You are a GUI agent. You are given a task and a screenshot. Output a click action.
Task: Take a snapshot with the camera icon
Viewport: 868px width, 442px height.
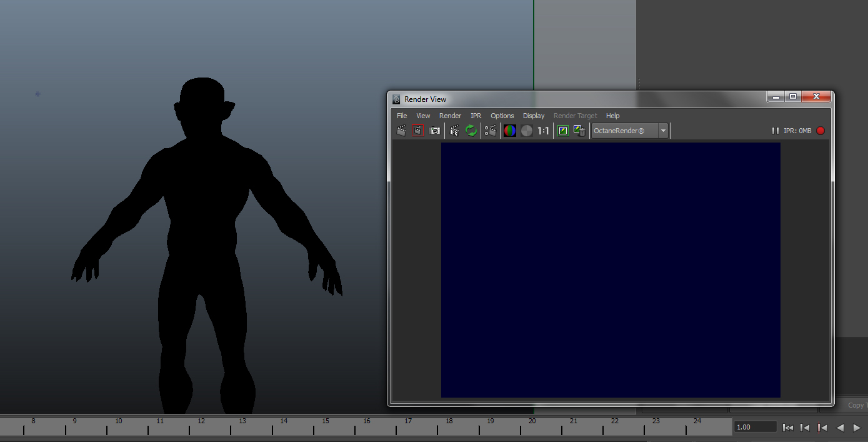point(435,131)
